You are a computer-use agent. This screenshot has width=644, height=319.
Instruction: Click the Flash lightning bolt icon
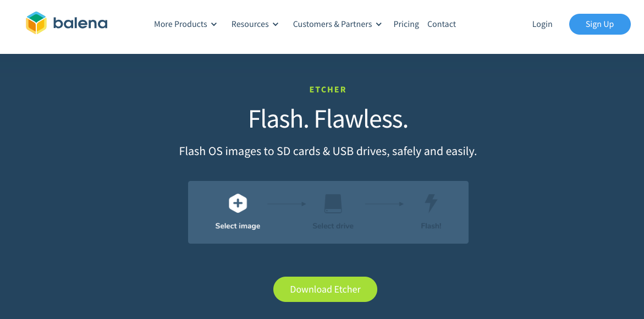(431, 203)
